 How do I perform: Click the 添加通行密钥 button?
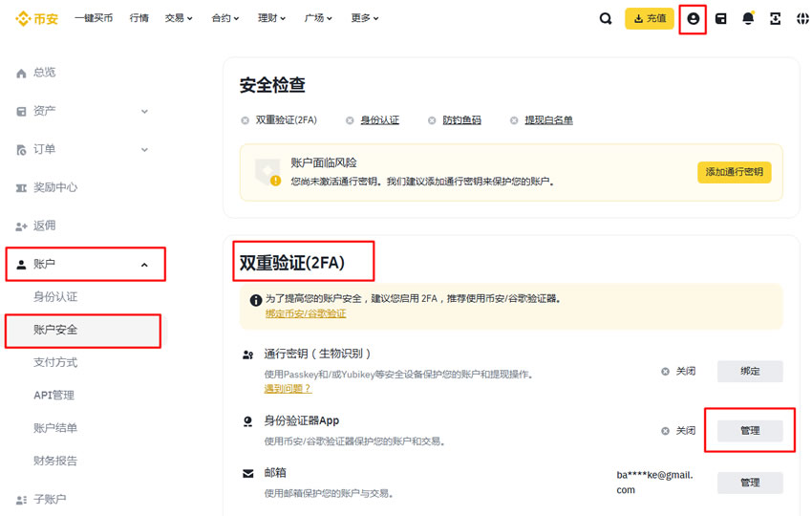(734, 172)
